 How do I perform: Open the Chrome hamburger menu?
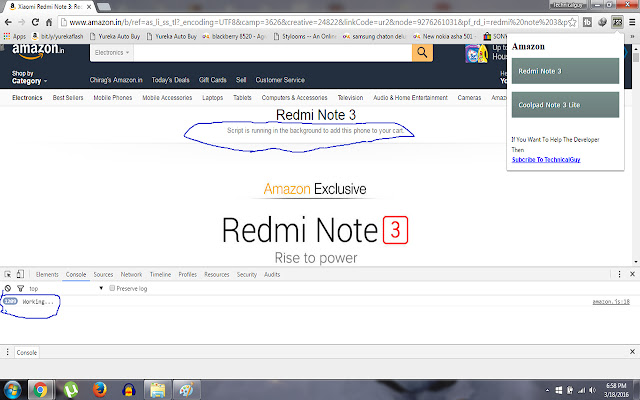click(x=632, y=22)
